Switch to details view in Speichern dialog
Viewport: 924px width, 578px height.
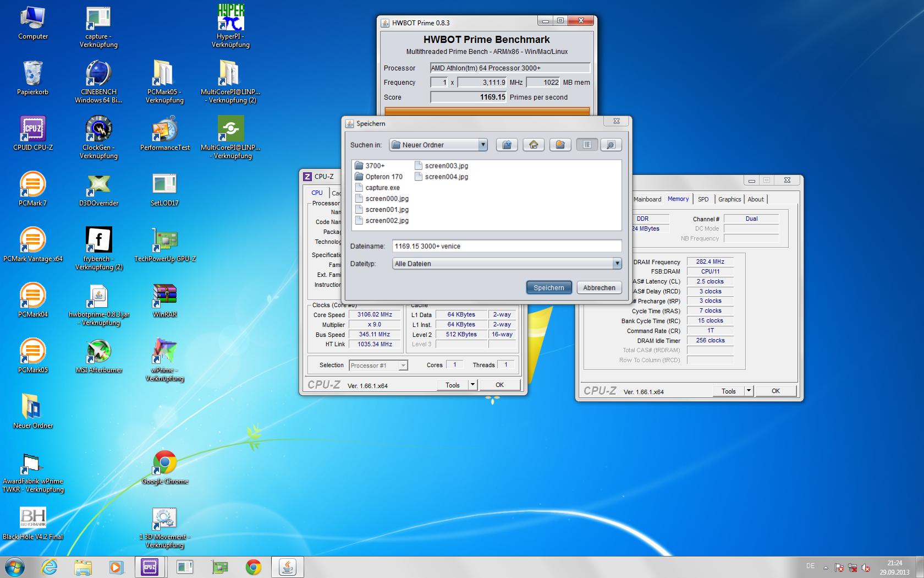click(611, 145)
